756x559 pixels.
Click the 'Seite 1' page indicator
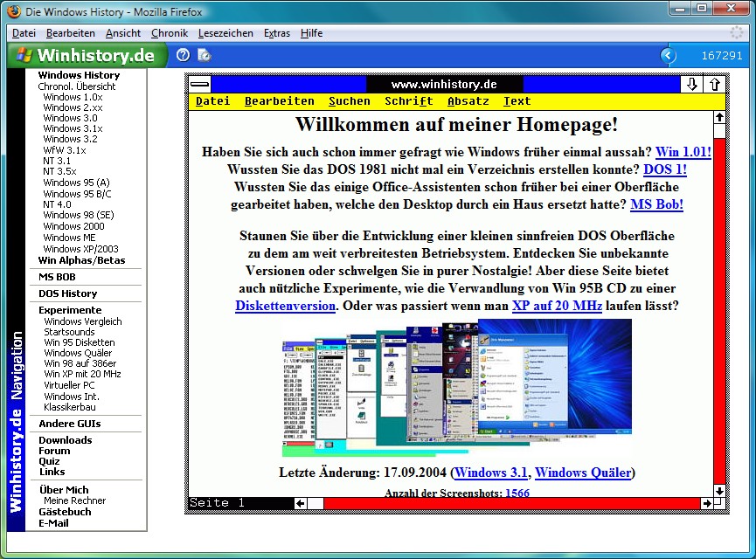[217, 503]
